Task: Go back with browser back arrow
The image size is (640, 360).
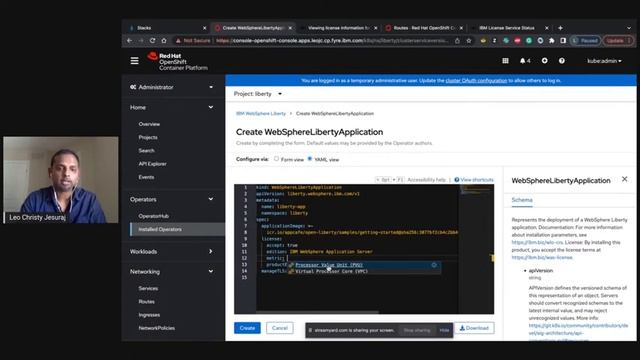Action: (x=129, y=40)
